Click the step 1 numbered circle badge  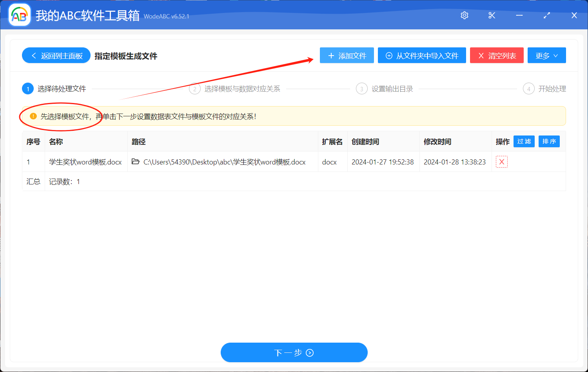(x=27, y=88)
